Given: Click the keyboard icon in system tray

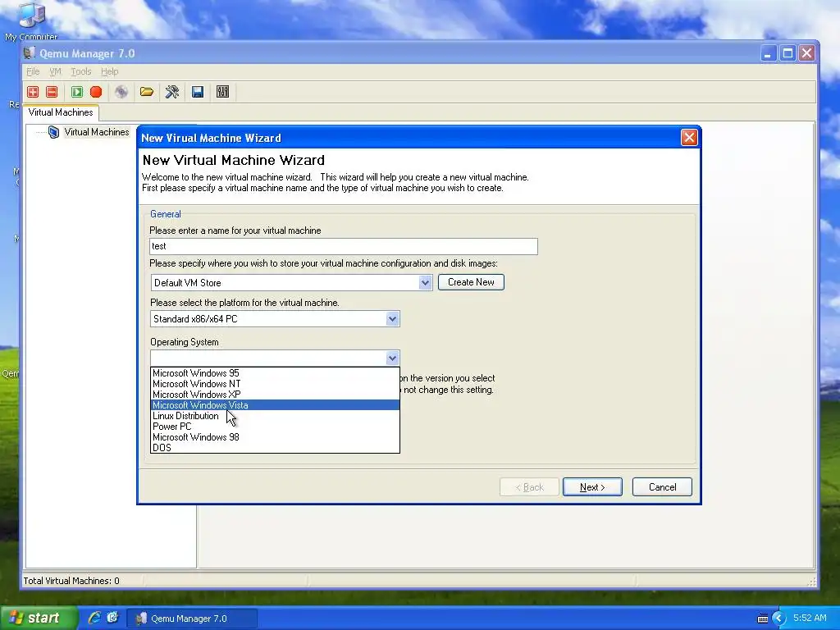Looking at the screenshot, I should (763, 619).
